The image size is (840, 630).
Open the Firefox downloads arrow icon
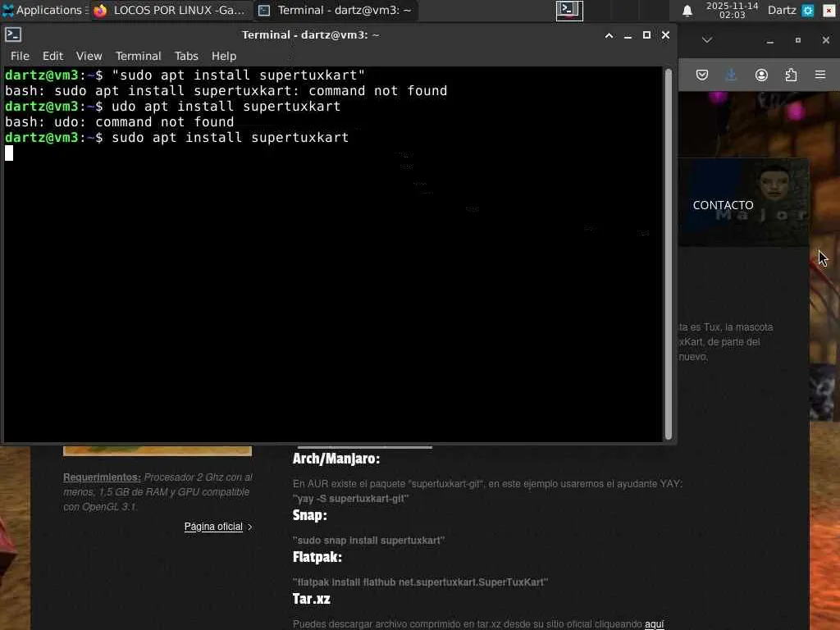[731, 75]
